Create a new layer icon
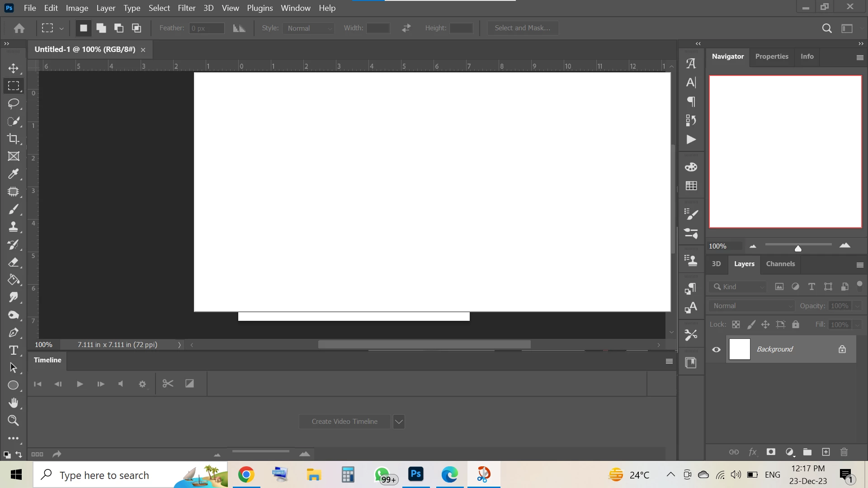This screenshot has height=488, width=868. click(826, 452)
